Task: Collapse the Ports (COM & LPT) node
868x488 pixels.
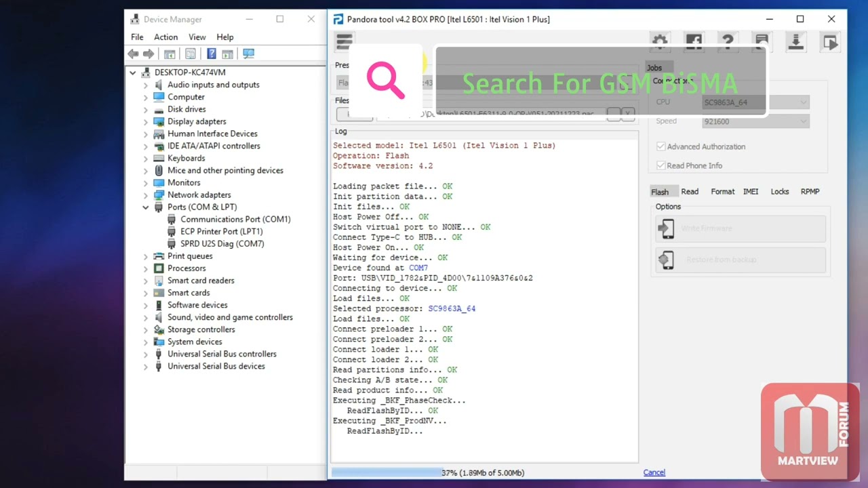Action: click(145, 207)
